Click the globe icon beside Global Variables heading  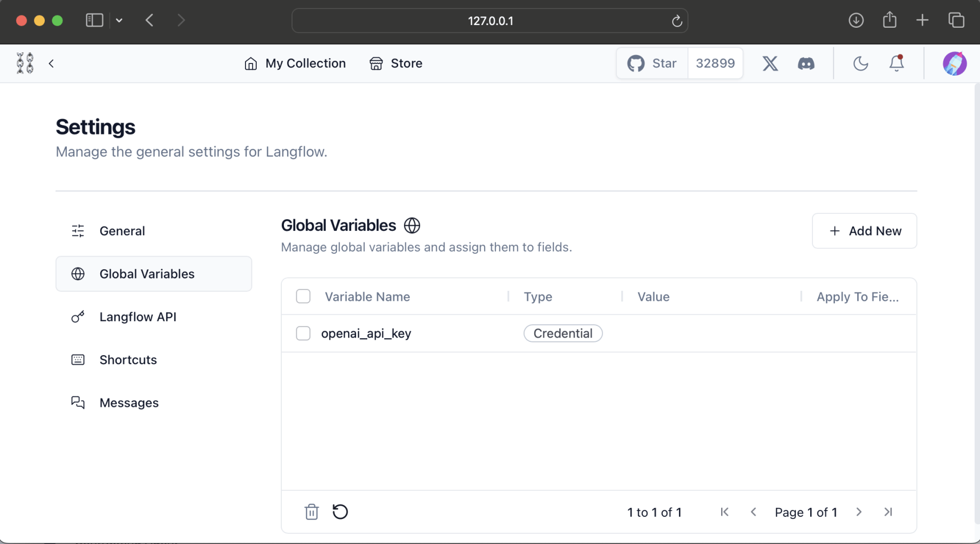[x=412, y=226]
